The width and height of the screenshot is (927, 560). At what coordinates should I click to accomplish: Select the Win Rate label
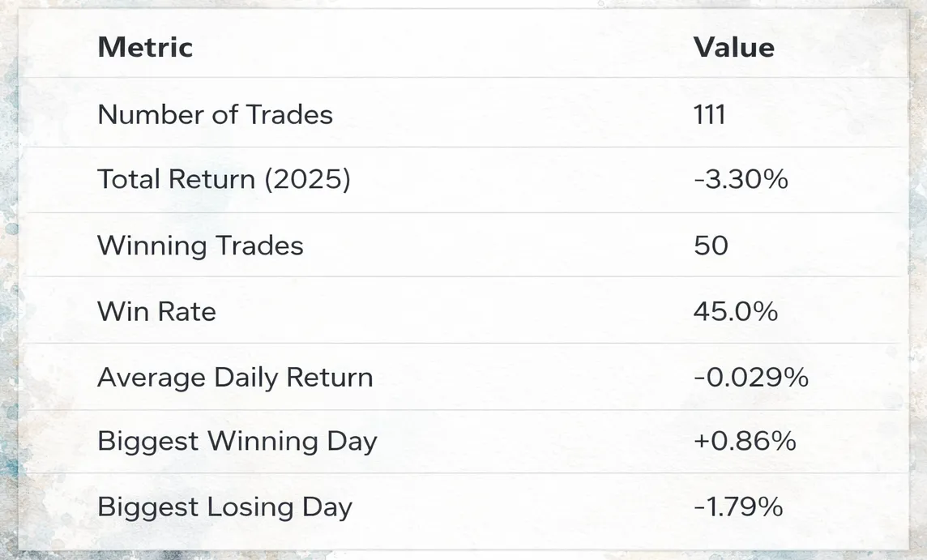click(x=156, y=312)
